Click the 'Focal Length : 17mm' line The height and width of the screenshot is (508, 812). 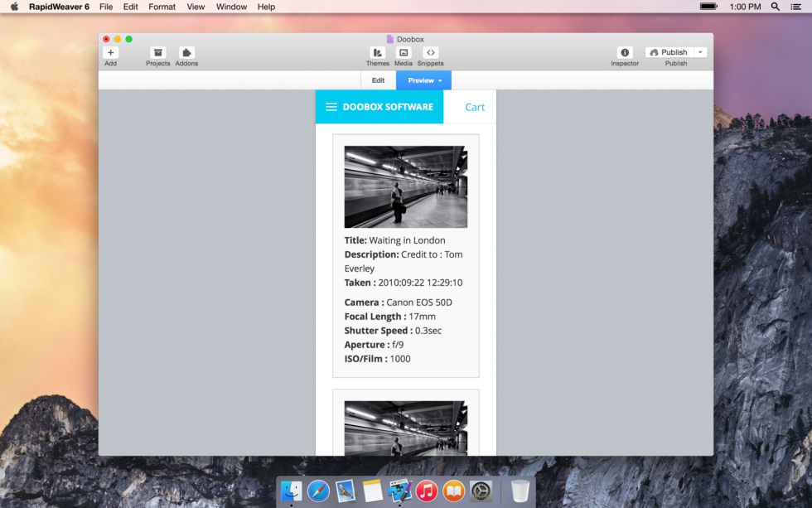390,317
